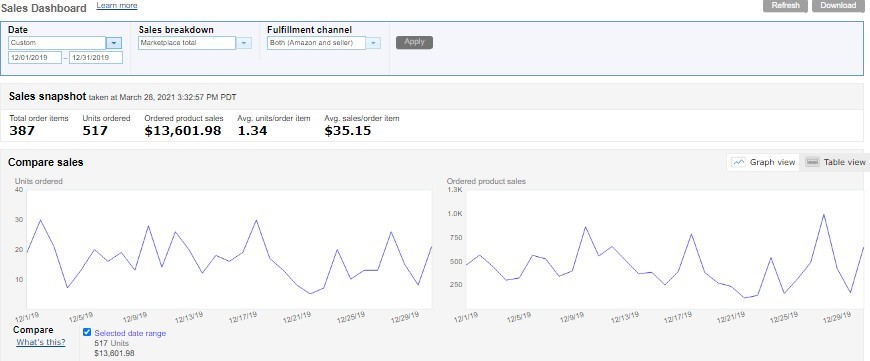Switch to Graph view tab

763,162
